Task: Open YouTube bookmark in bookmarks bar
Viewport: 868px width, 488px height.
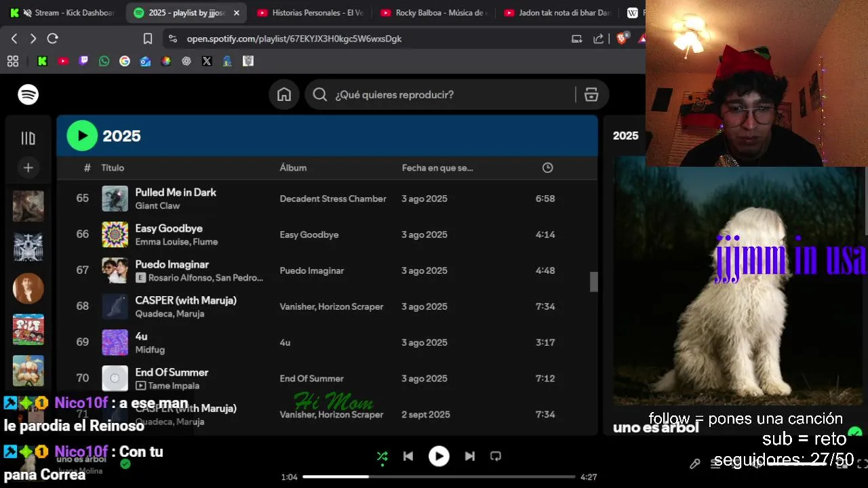Action: point(63,61)
